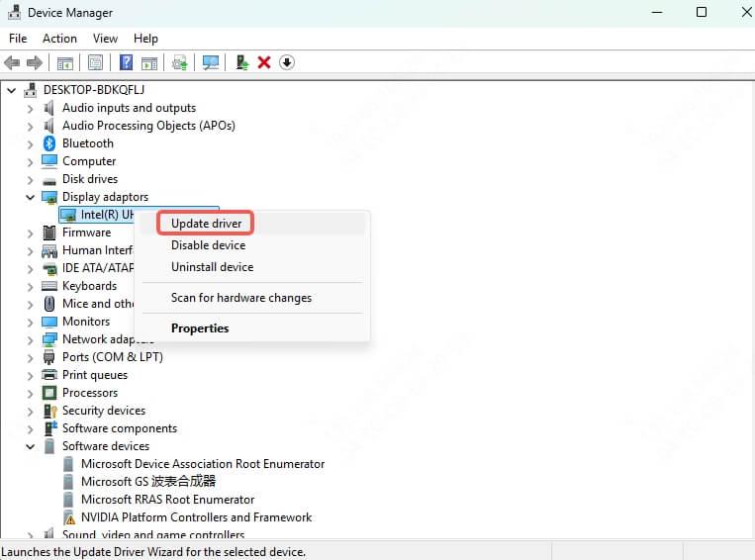Open the blue Help question-mark icon
Screen dimensions: 755x560
click(x=126, y=62)
